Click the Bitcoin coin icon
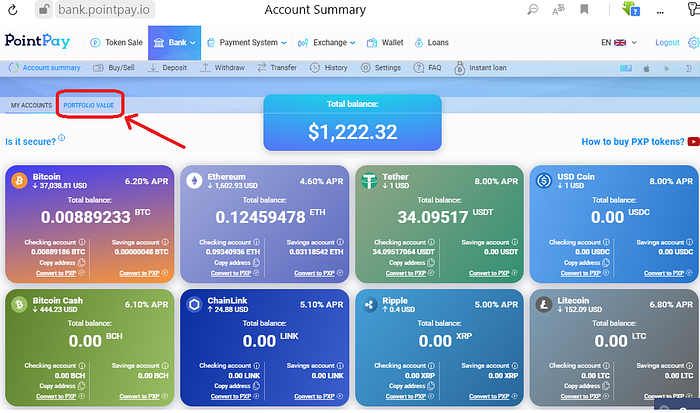700x413 pixels. pyautogui.click(x=19, y=181)
